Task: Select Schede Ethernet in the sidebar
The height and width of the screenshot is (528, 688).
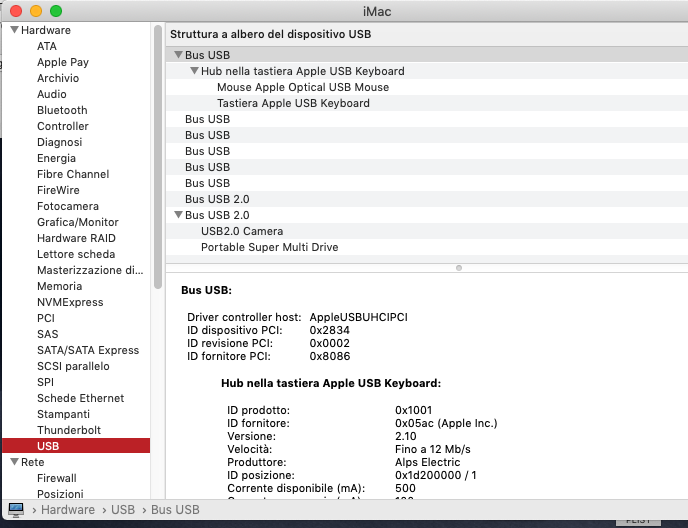Action: pyautogui.click(x=80, y=398)
